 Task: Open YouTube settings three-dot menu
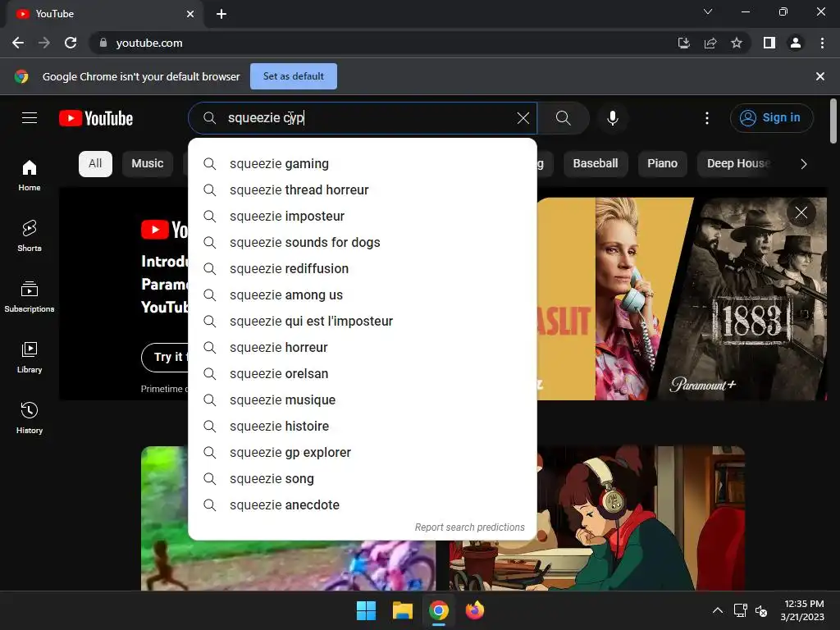pyautogui.click(x=706, y=118)
